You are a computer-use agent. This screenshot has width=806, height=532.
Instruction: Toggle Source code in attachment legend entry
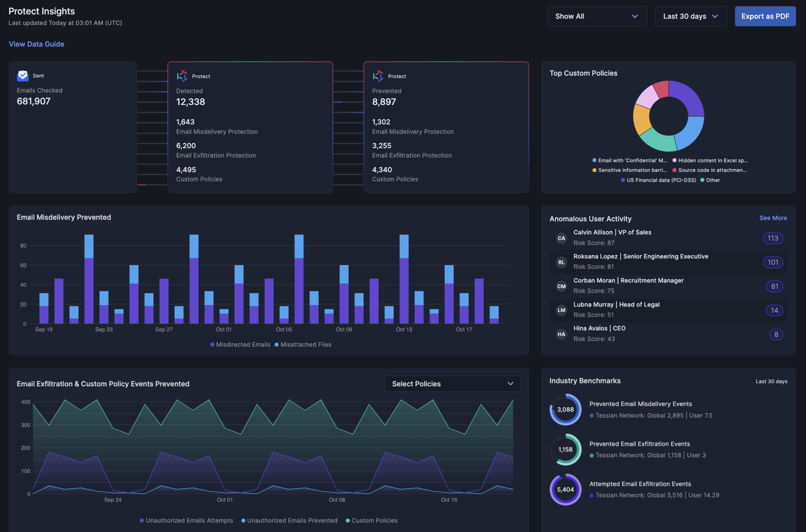point(710,170)
